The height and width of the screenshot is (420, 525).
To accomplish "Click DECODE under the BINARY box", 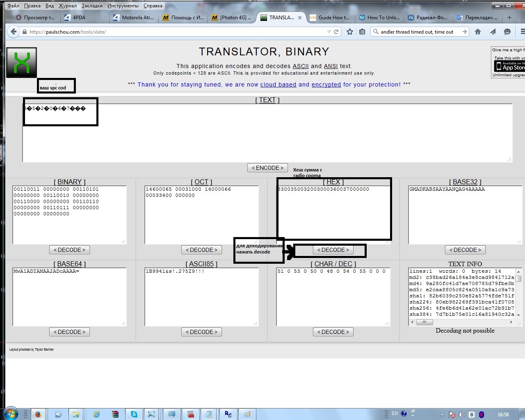I will coord(69,250).
